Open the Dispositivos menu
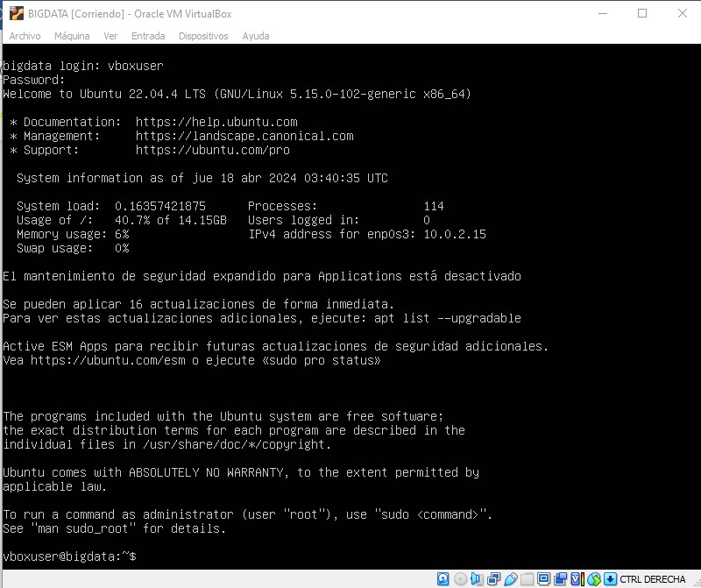 203,36
